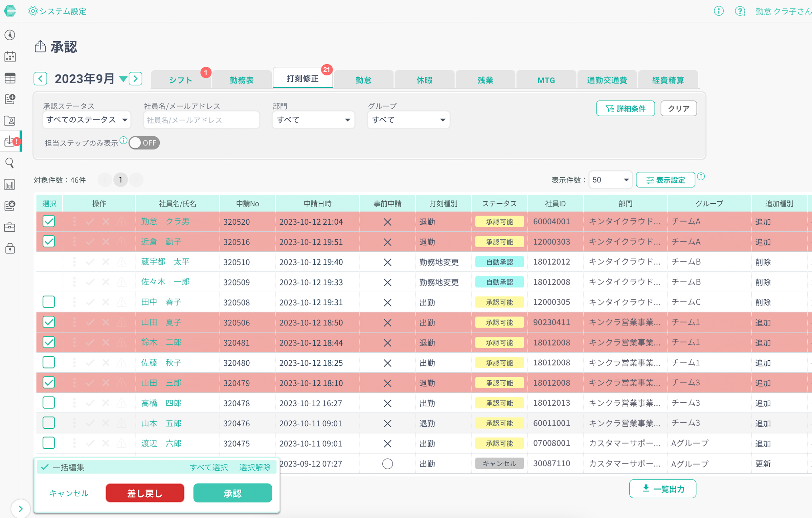The width and height of the screenshot is (812, 518).
Task: Switch to the MTG tab
Action: [x=546, y=80]
